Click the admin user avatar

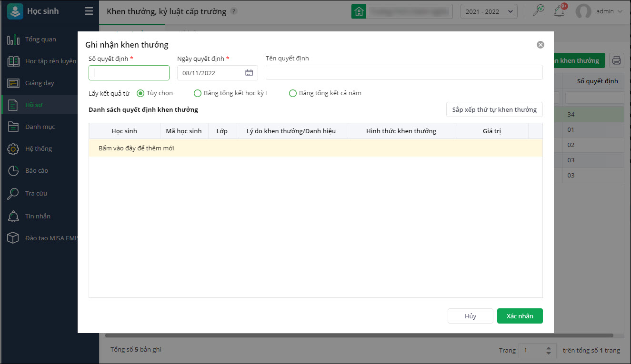[x=583, y=11]
